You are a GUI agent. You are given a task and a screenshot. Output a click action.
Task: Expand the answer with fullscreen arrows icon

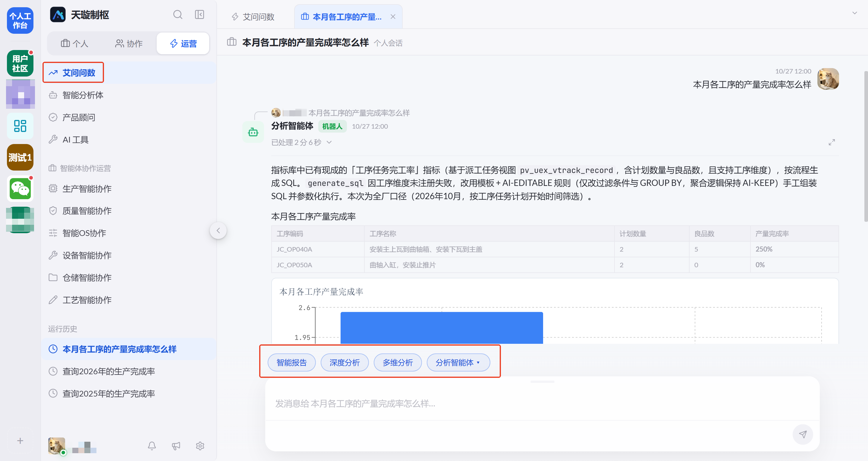pyautogui.click(x=832, y=142)
